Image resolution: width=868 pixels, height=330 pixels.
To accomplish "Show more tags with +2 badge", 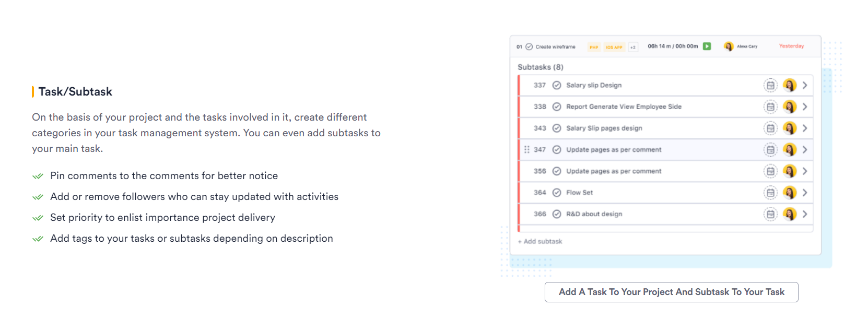I will [633, 47].
